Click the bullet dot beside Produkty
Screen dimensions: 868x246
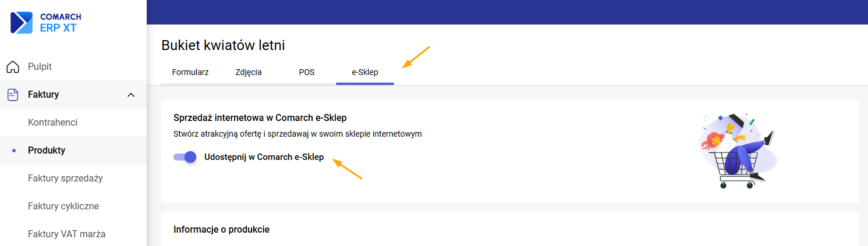tap(14, 151)
